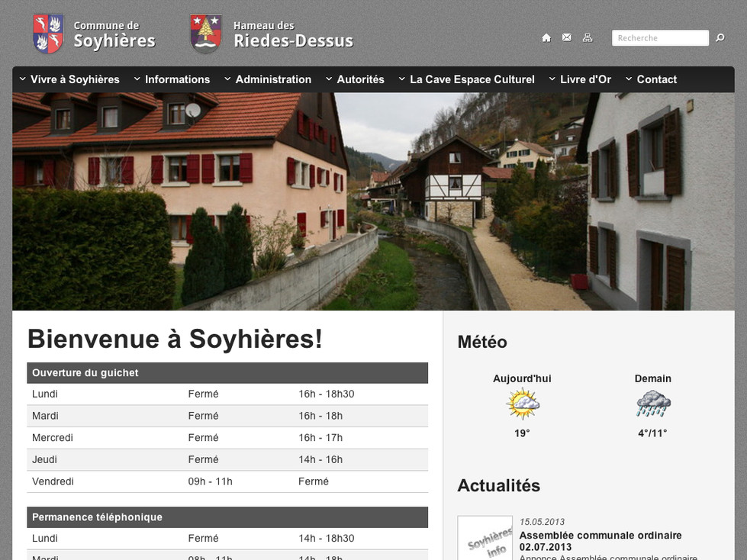The height and width of the screenshot is (560, 747).
Task: Click the village banner photo
Action: click(373, 201)
